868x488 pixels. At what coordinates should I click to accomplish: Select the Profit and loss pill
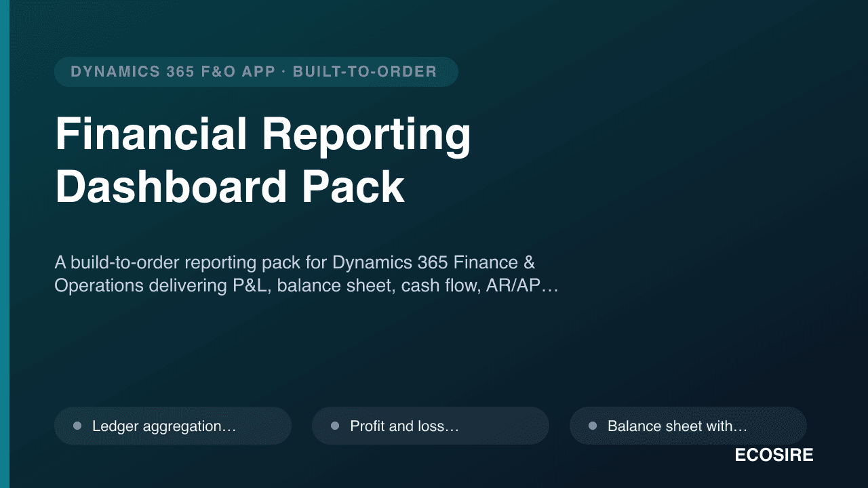pos(431,426)
